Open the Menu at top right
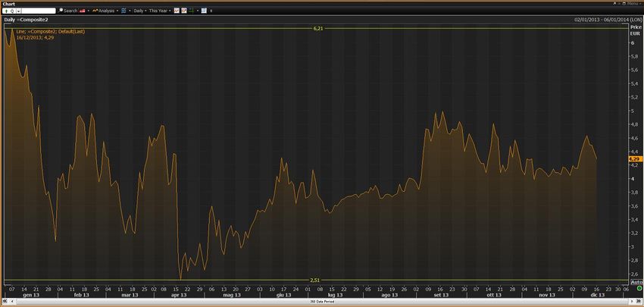Screen dimensions: 644x307 (630, 4)
